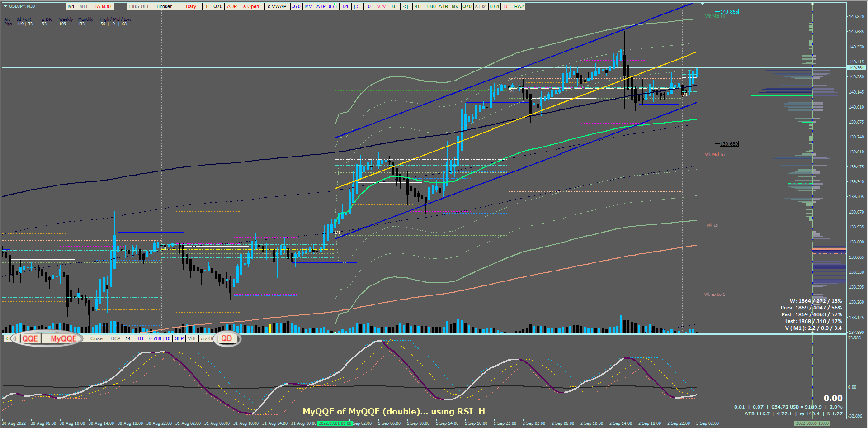Toggle the red ADR button

pyautogui.click(x=232, y=6)
